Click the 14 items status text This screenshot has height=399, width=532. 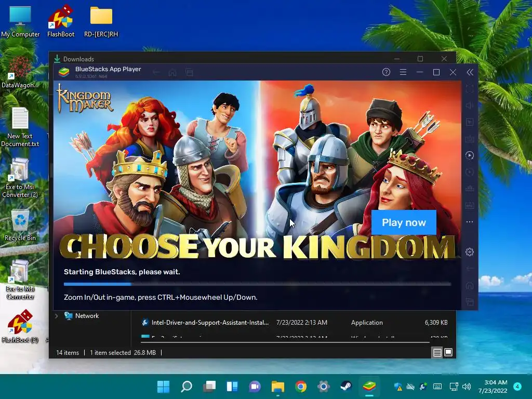(x=68, y=353)
